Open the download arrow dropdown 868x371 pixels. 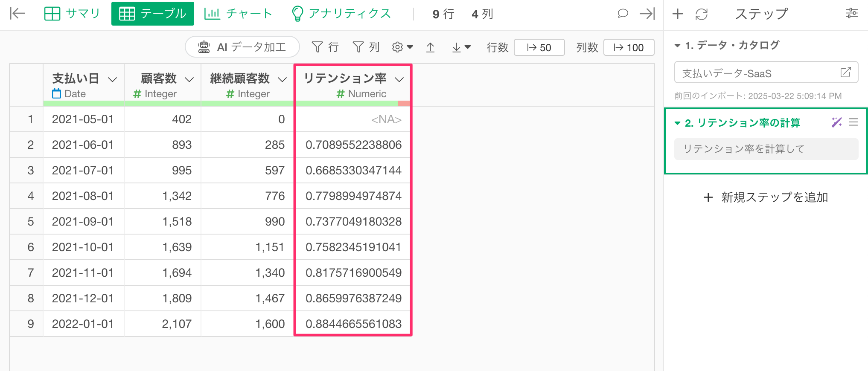click(461, 47)
